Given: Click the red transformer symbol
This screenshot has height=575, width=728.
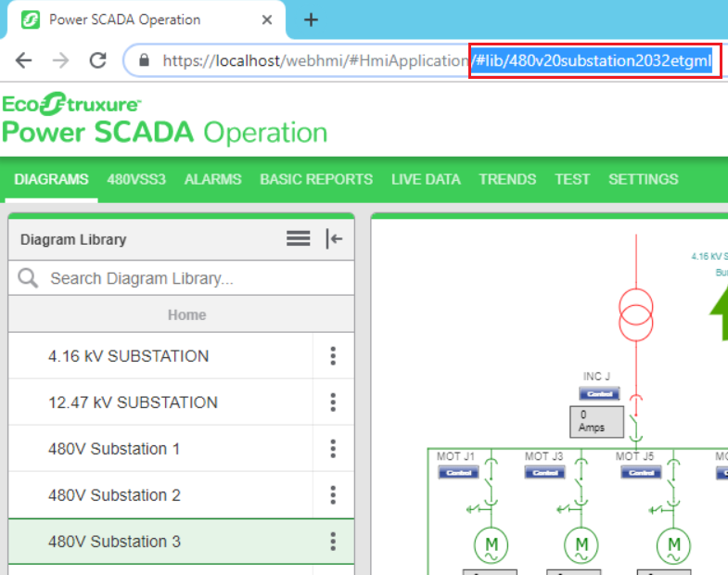Looking at the screenshot, I should [x=636, y=315].
